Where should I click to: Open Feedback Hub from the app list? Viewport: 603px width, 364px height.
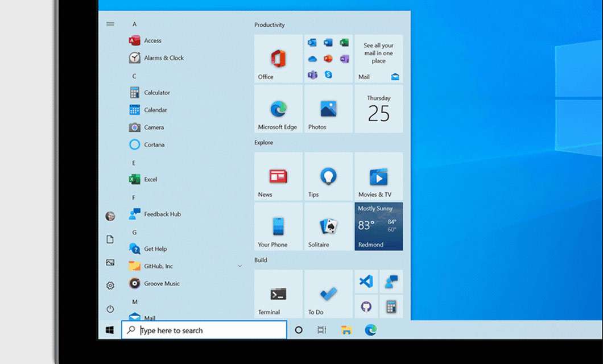coord(162,214)
